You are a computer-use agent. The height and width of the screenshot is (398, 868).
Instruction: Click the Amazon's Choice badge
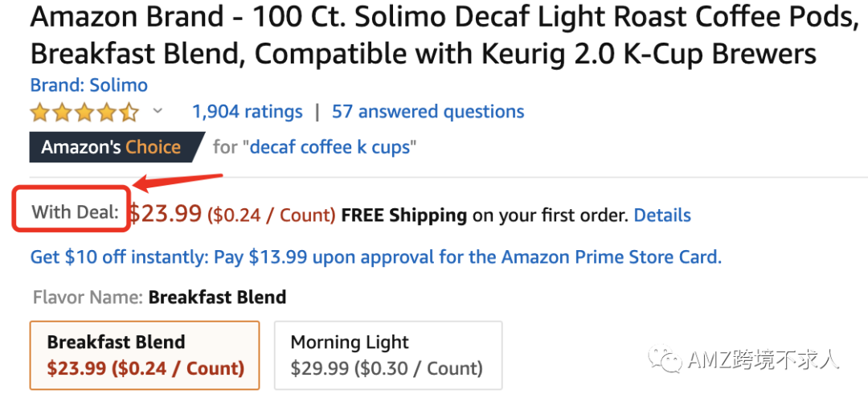[111, 147]
